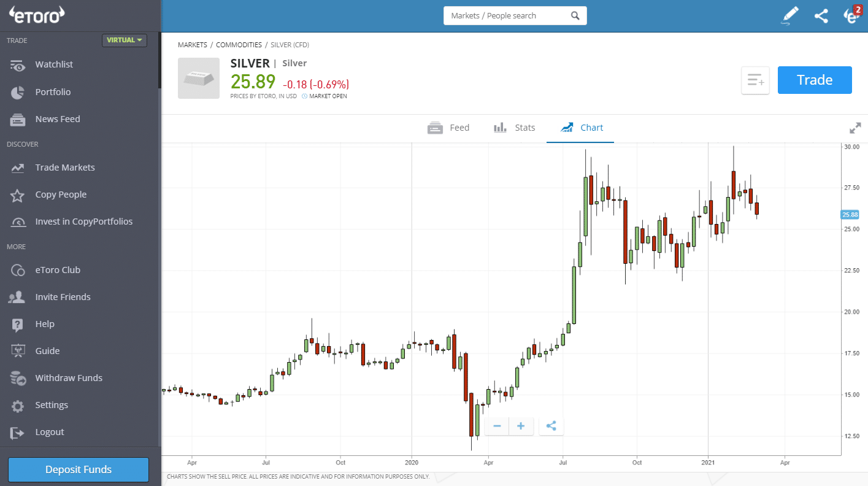The height and width of the screenshot is (486, 868).
Task: Click the 25.89 silver price text
Action: pos(253,82)
